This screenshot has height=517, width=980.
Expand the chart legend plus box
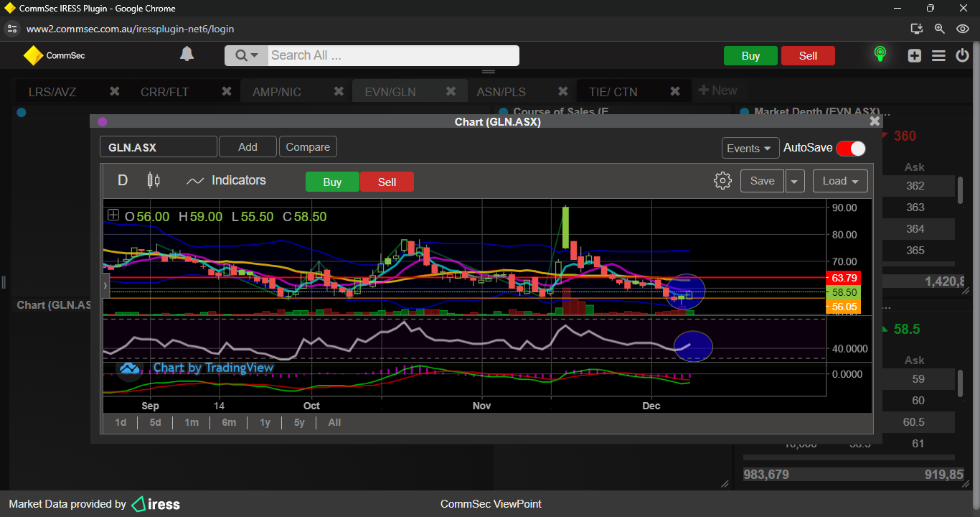click(x=113, y=215)
